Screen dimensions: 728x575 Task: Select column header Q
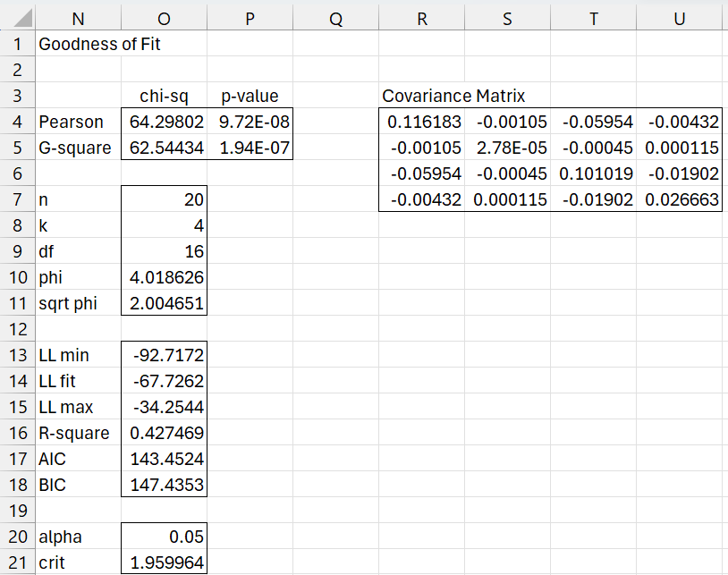[x=336, y=17]
